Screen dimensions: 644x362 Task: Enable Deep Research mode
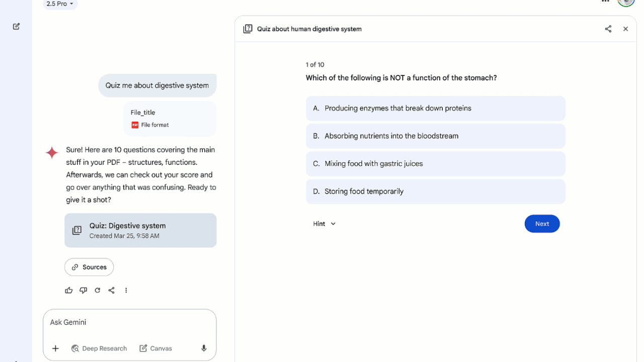point(99,348)
